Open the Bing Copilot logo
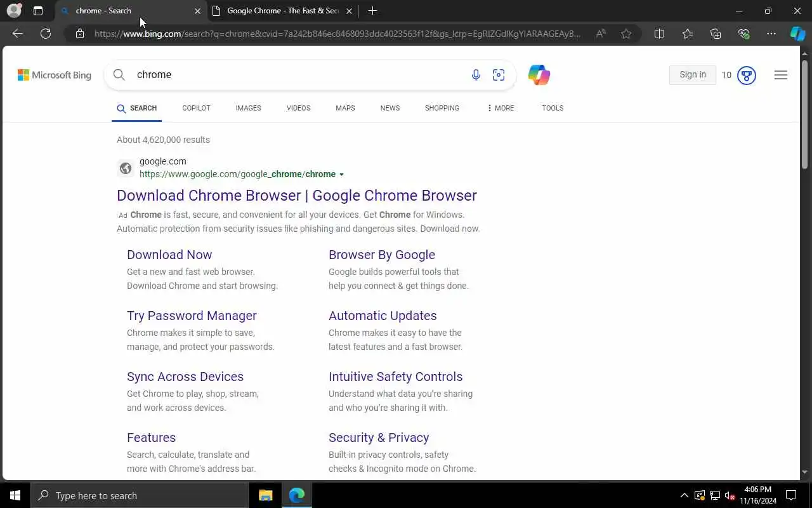This screenshot has width=812, height=508. [539, 75]
